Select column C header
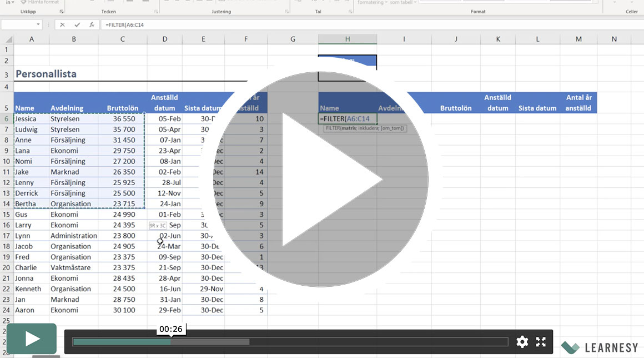Viewport: 644px width, 358px height. 122,39
